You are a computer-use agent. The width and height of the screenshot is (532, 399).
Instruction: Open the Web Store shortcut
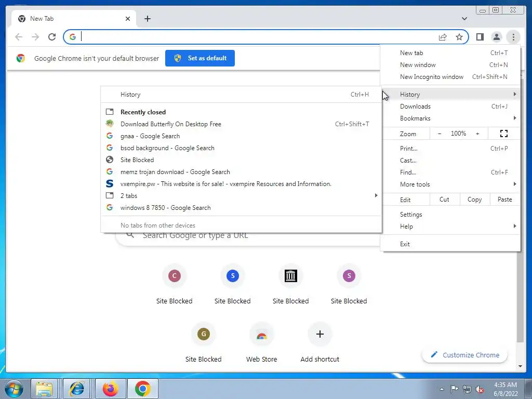tap(262, 334)
